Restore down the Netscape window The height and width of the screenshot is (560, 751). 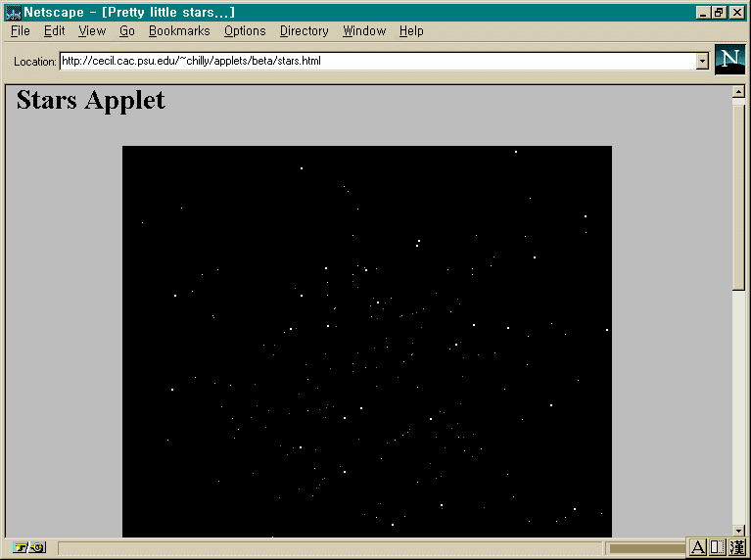click(718, 13)
